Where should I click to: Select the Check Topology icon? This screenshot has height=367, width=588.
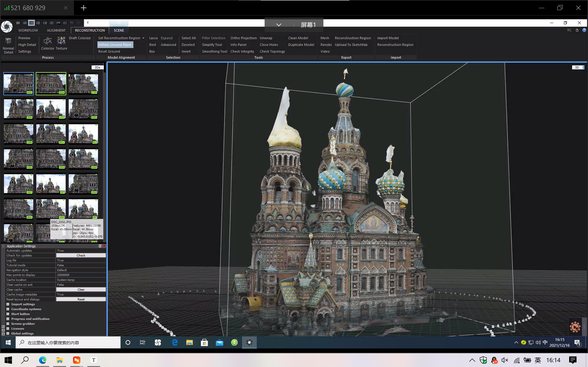273,51
